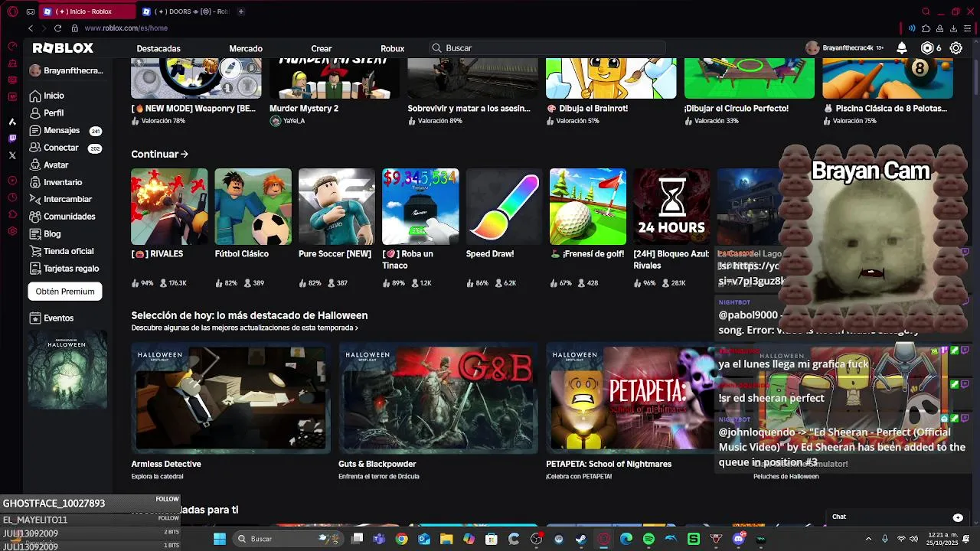Open Speed Draw! game thumbnail
The width and height of the screenshot is (980, 551).
click(505, 207)
